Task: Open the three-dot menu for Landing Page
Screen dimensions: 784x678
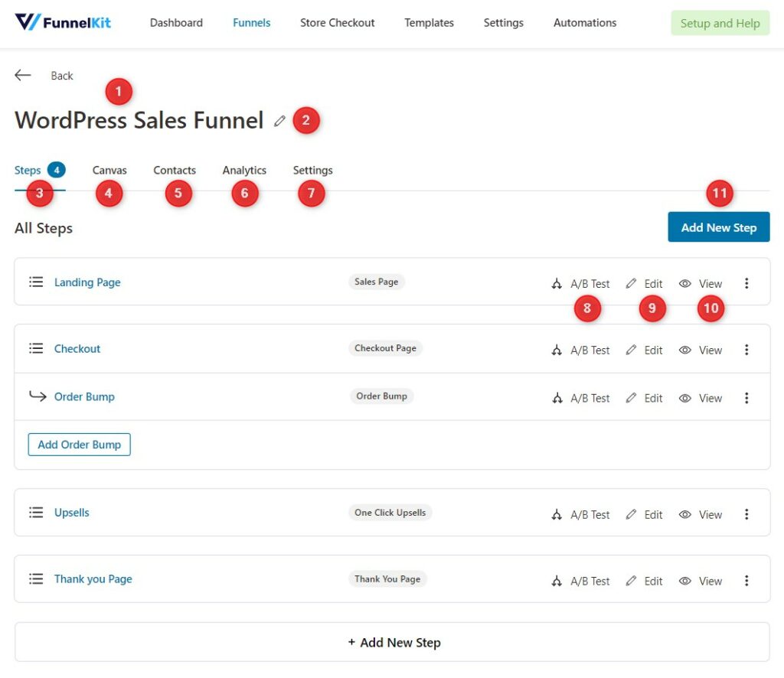Action: (746, 283)
